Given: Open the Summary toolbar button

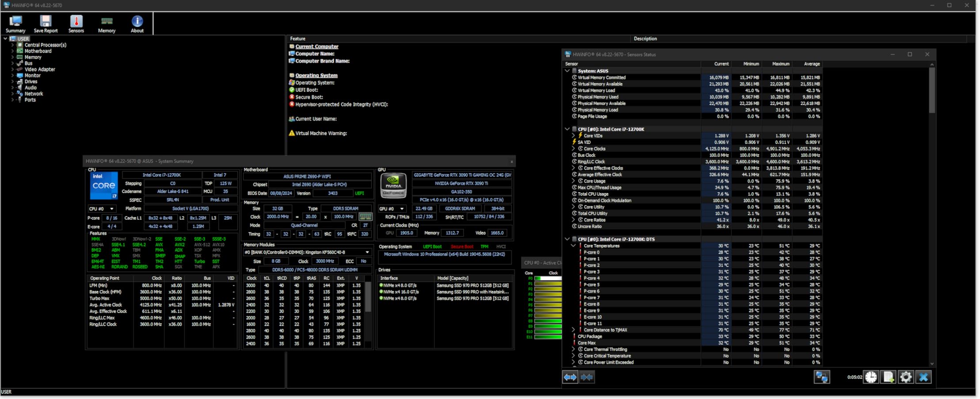Looking at the screenshot, I should (x=15, y=24).
